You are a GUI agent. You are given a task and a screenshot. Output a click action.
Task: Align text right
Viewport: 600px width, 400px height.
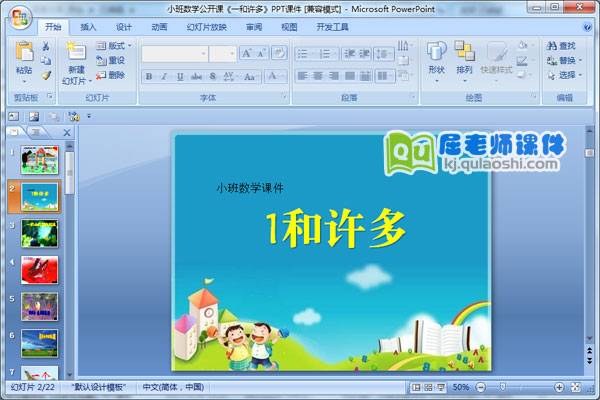[x=334, y=76]
